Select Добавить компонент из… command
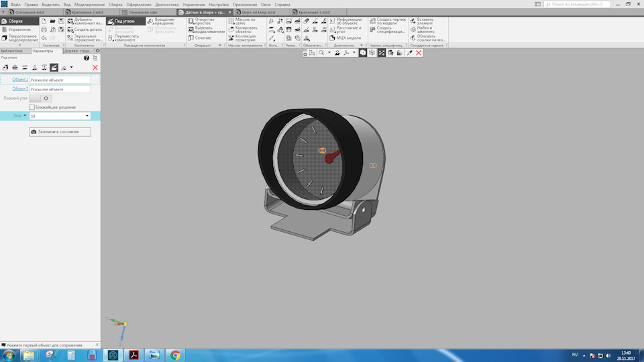The width and height of the screenshot is (644, 362). (85, 21)
